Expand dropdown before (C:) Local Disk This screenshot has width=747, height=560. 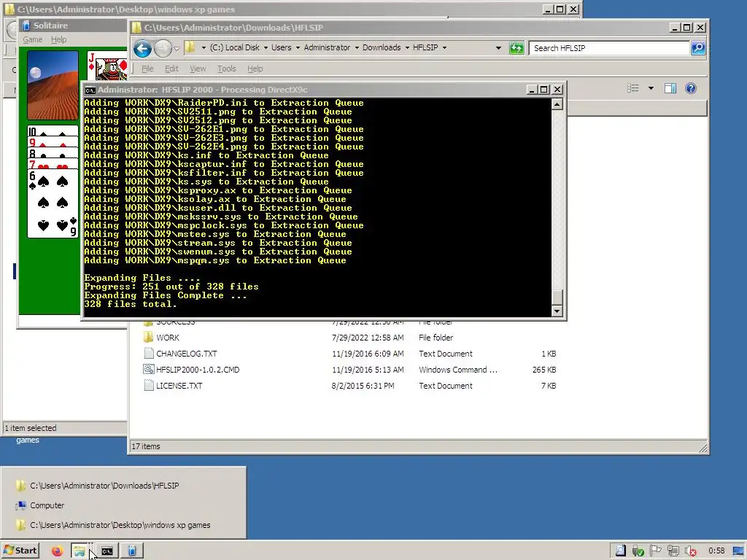point(204,47)
